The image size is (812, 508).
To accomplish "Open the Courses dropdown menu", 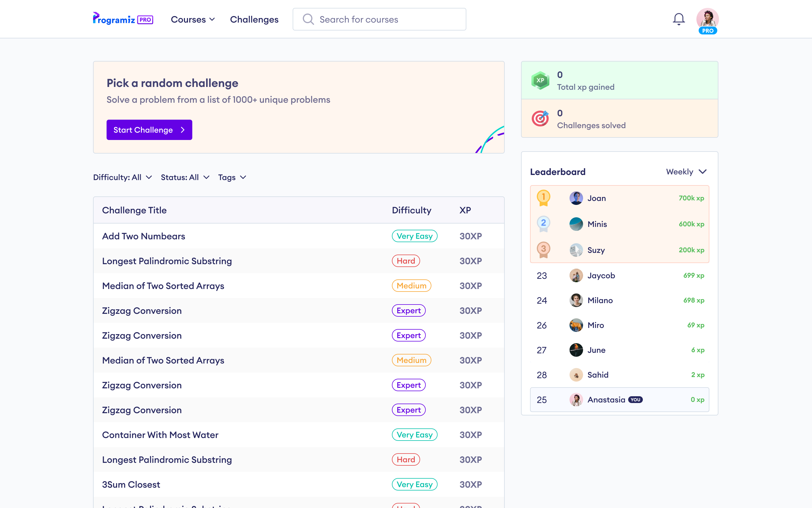I will [x=193, y=19].
